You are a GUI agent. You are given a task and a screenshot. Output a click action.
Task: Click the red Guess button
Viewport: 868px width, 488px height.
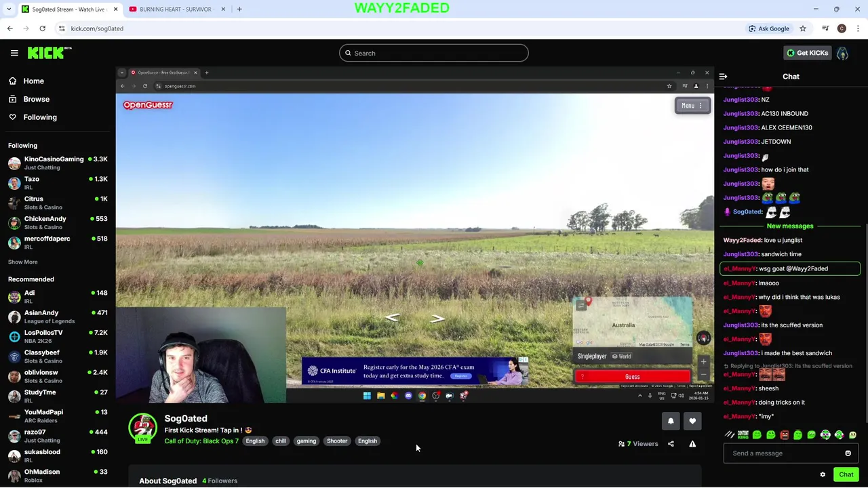[x=632, y=377]
